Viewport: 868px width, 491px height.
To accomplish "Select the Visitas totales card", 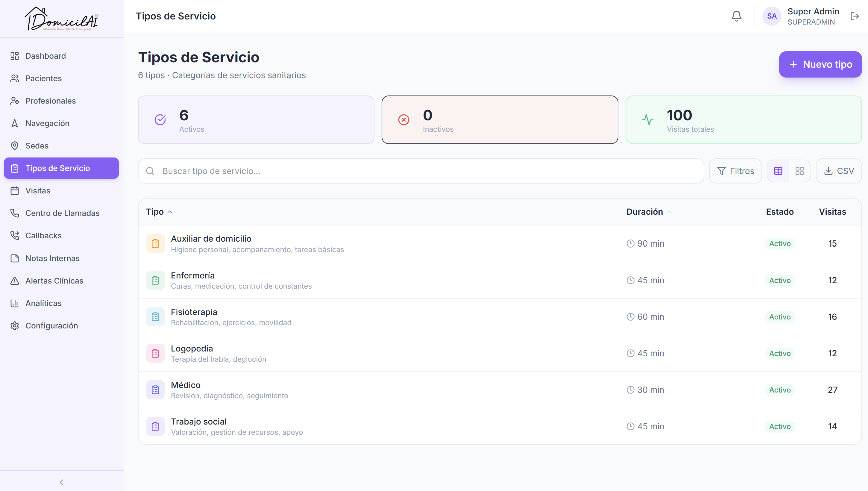I will (743, 120).
